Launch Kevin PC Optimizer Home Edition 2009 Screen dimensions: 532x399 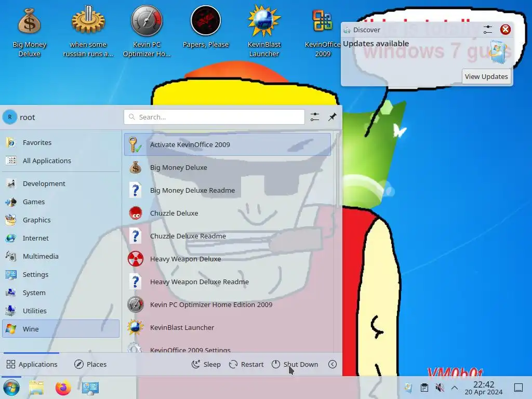(228, 304)
